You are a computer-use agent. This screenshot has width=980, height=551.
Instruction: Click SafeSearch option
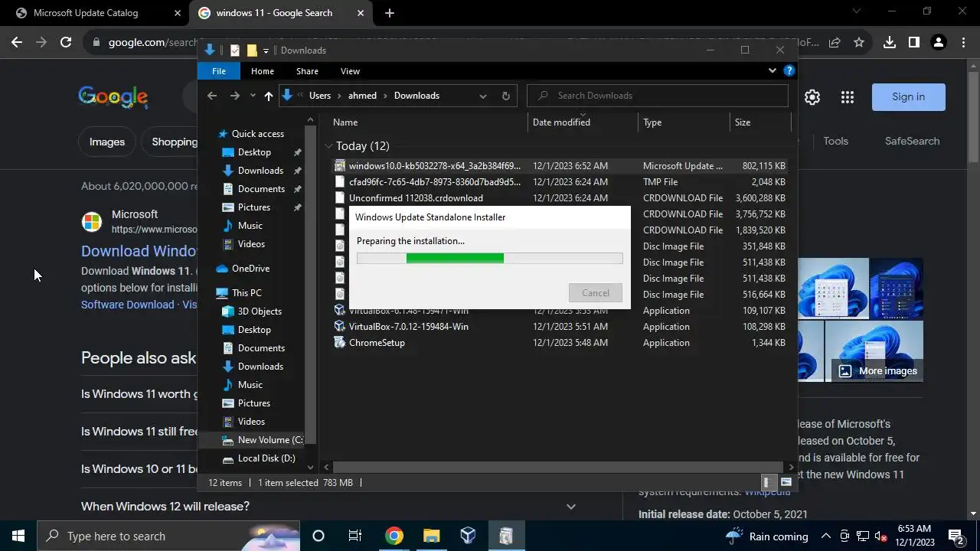tap(912, 141)
